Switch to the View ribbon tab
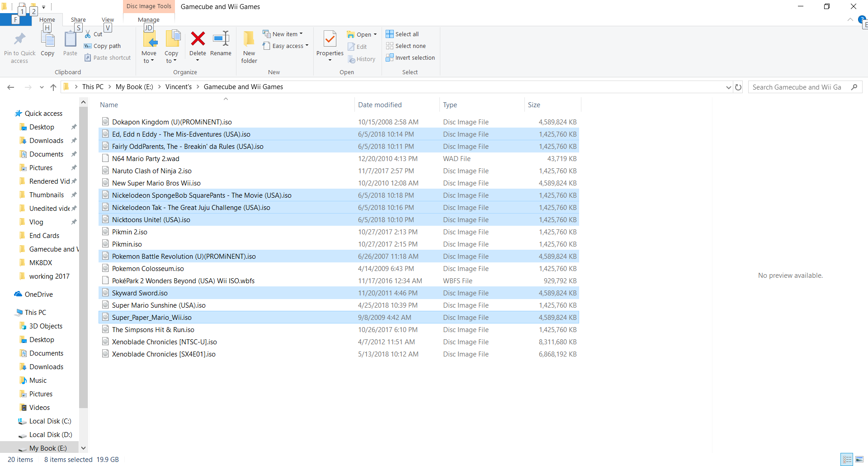This screenshot has width=868, height=466. click(108, 19)
